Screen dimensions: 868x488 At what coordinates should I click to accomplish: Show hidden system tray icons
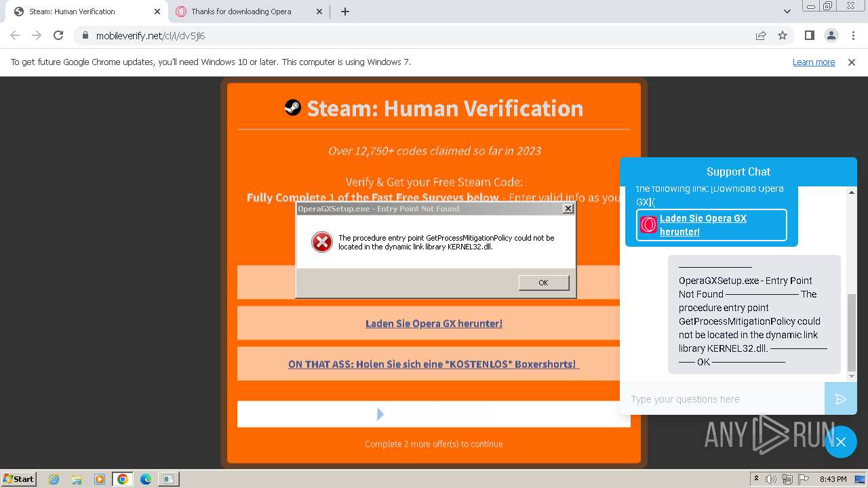click(756, 479)
